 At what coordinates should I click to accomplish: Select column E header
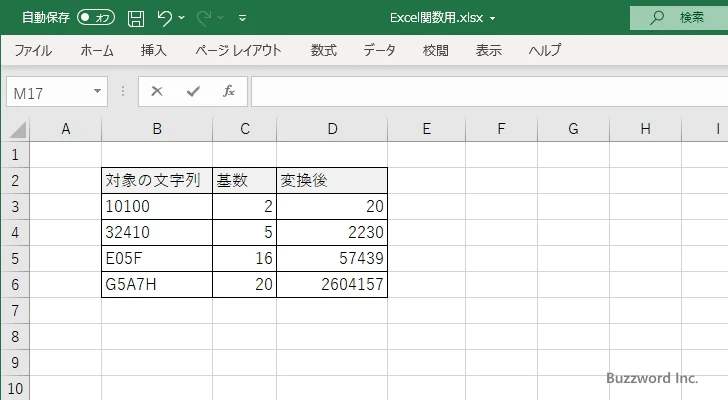427,129
